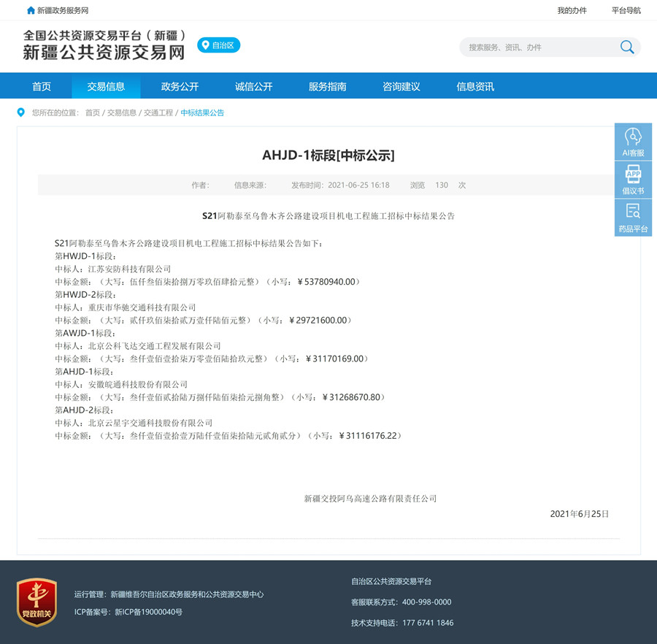This screenshot has width=657, height=644.
Task: Open the 诚信公开 navigation tab
Action: (253, 86)
